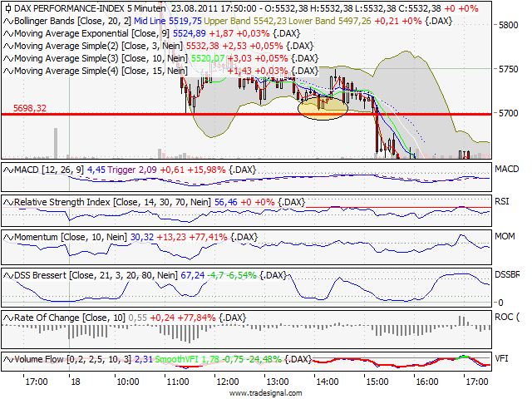Select the icon beside Moving Average Simple(4)

tap(8, 71)
